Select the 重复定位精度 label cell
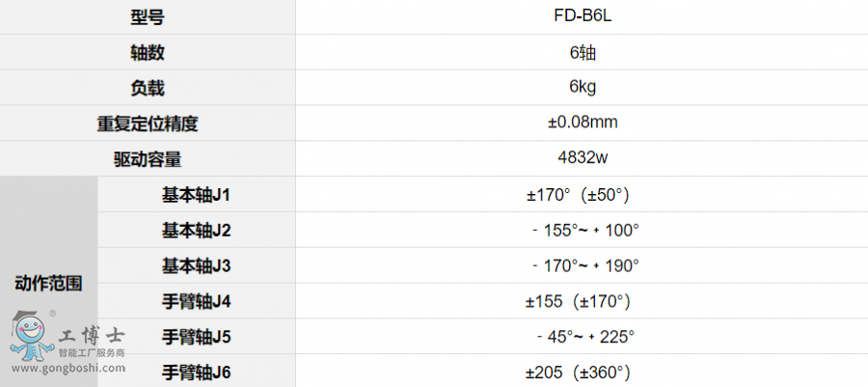This screenshot has height=387, width=868. point(147,124)
